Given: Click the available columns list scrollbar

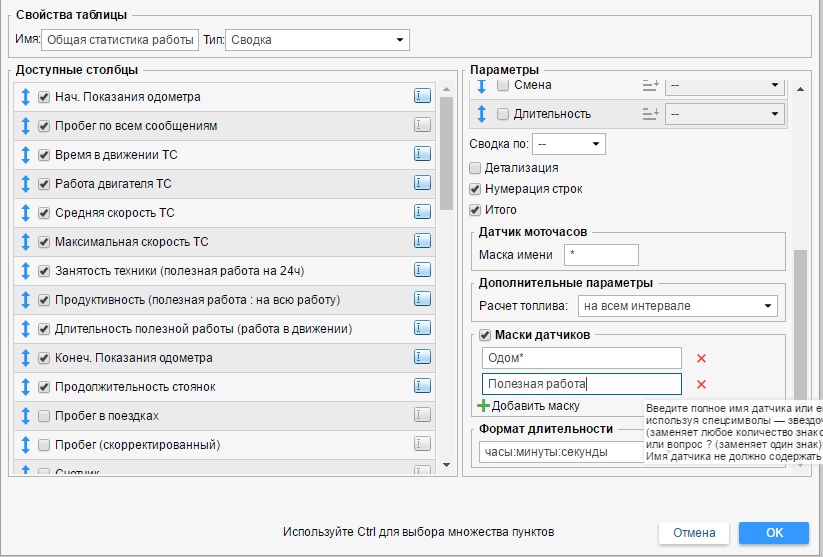Looking at the screenshot, I should click(x=447, y=150).
